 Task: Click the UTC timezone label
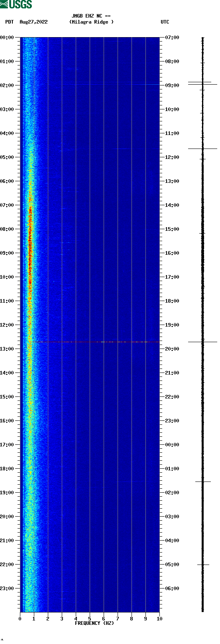[165, 22]
